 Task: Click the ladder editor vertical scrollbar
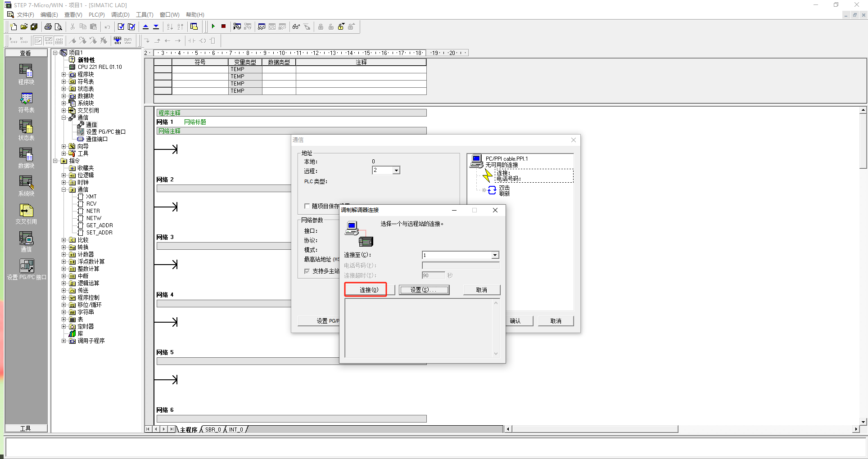863,265
